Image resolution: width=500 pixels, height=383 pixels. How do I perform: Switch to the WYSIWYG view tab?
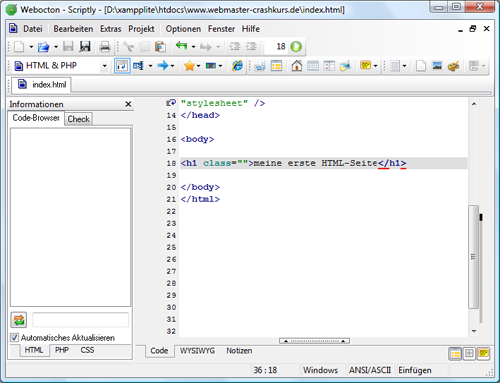pos(197,351)
